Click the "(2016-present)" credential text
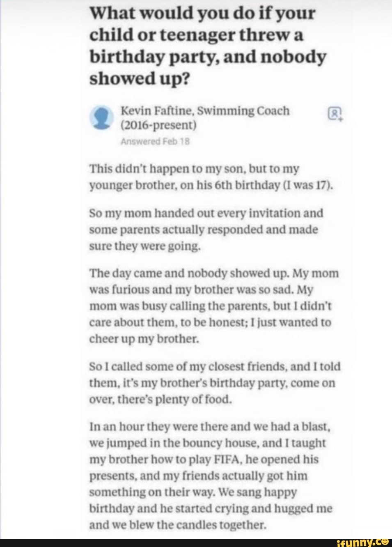The image size is (392, 547). click(159, 124)
